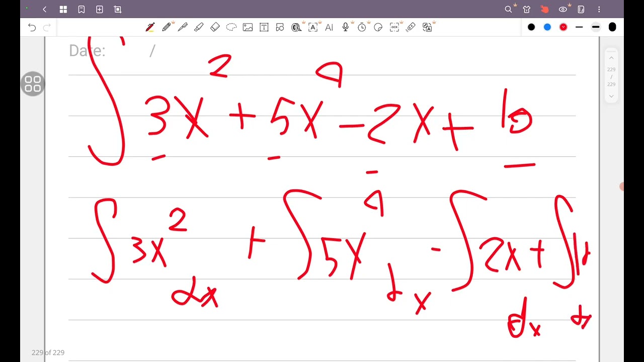Select the eraser tool
This screenshot has height=362, width=644.
pyautogui.click(x=215, y=27)
